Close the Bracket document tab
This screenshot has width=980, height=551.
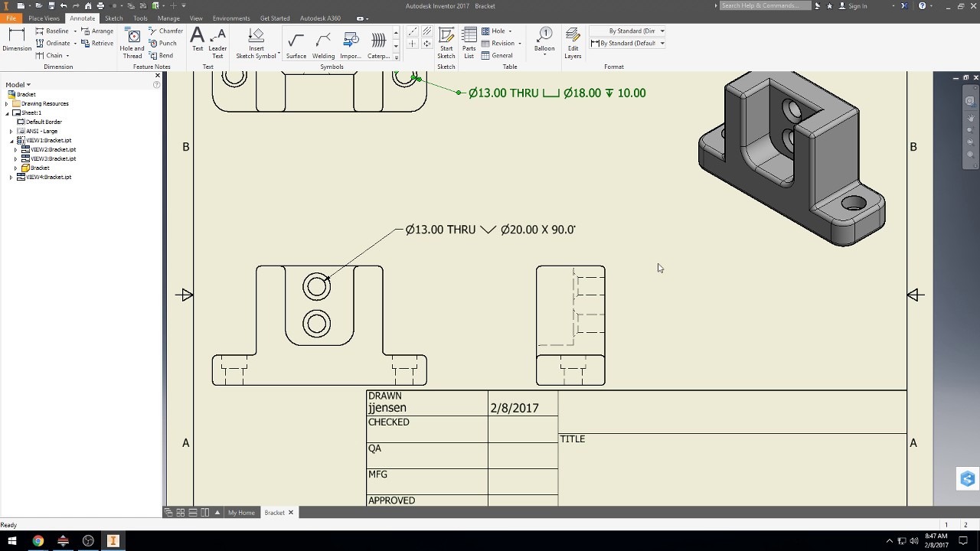(x=291, y=513)
